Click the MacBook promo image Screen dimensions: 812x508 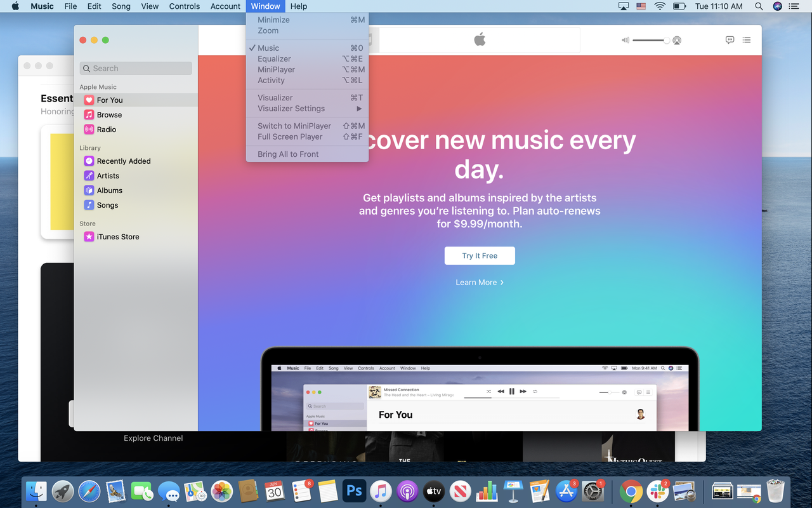[480, 389]
